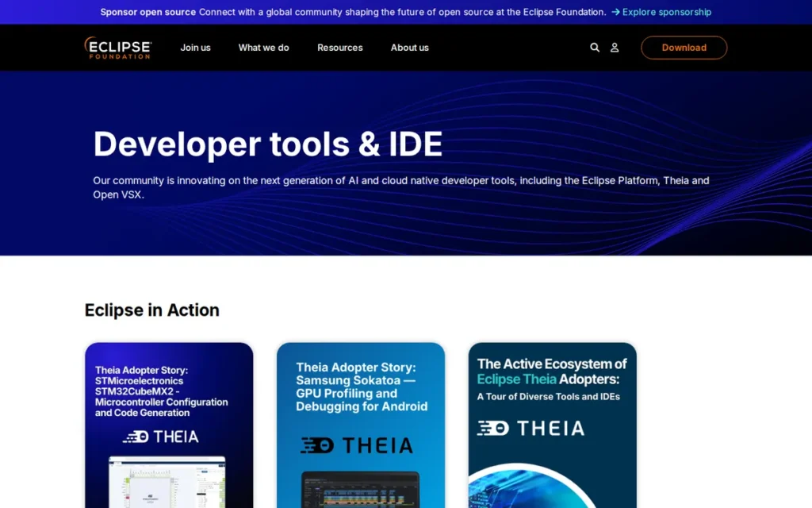This screenshot has height=508, width=812.
Task: Follow the Explore sponsorship link
Action: click(661, 12)
